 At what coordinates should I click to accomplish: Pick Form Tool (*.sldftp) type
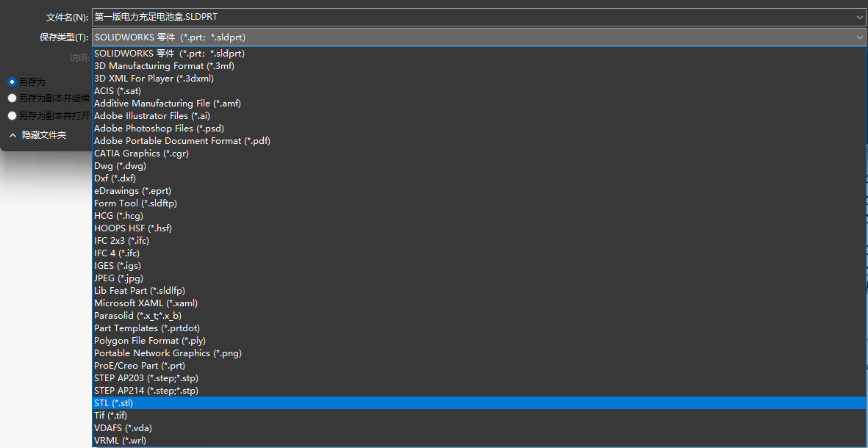tap(479, 203)
